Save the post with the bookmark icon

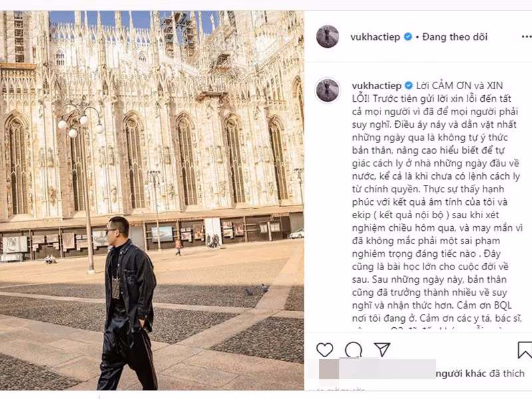tap(525, 350)
